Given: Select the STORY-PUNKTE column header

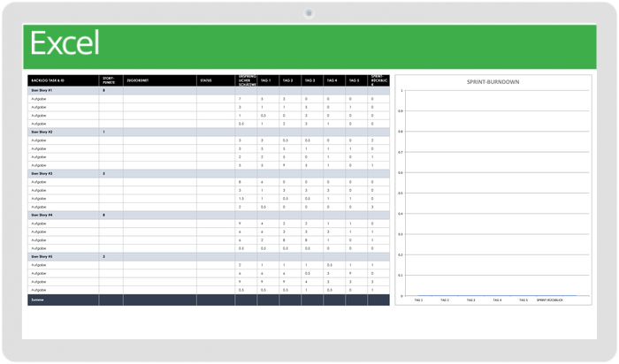Looking at the screenshot, I should tap(111, 80).
